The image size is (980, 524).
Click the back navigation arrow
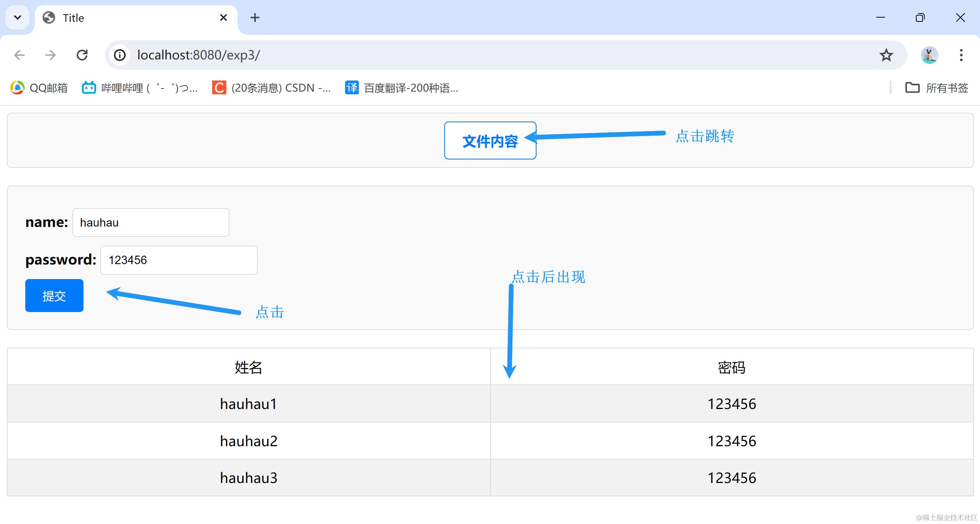click(20, 55)
